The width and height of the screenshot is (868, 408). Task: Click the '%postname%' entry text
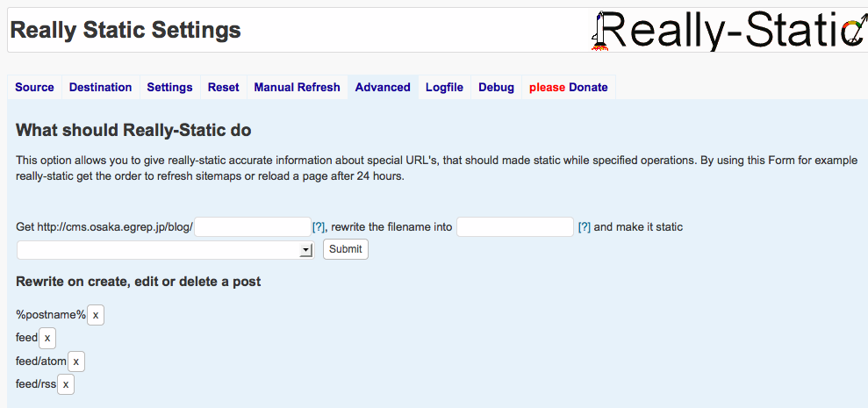[x=51, y=315]
